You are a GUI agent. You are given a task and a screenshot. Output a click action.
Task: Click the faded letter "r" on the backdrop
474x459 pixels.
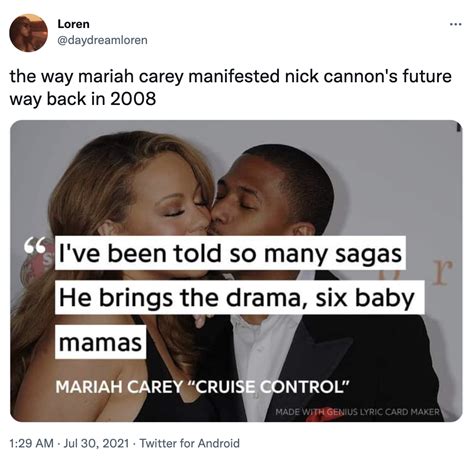[x=442, y=273]
